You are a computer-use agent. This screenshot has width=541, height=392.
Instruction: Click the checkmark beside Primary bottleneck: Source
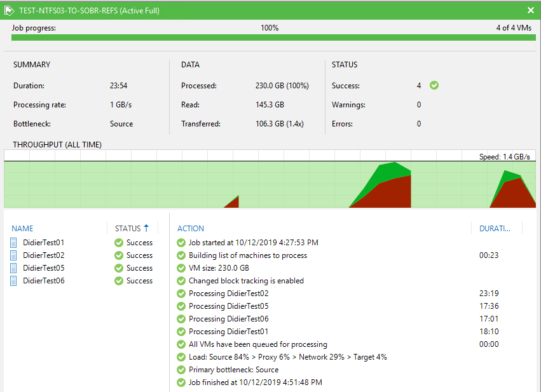(x=181, y=369)
